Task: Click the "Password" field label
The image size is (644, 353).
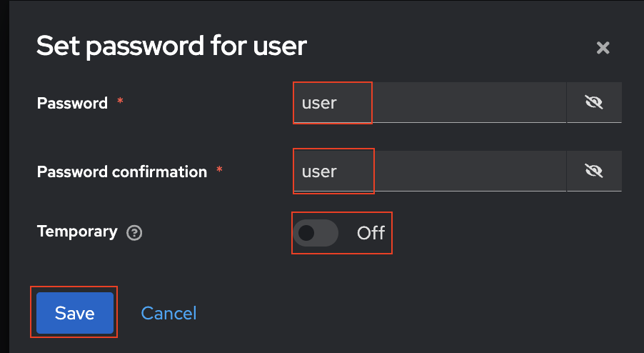Action: tap(72, 103)
